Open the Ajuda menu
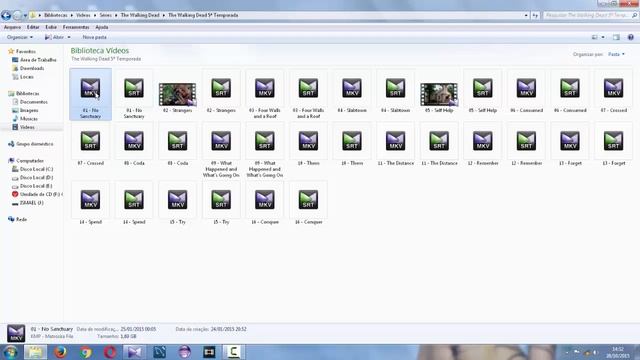 tap(102, 27)
